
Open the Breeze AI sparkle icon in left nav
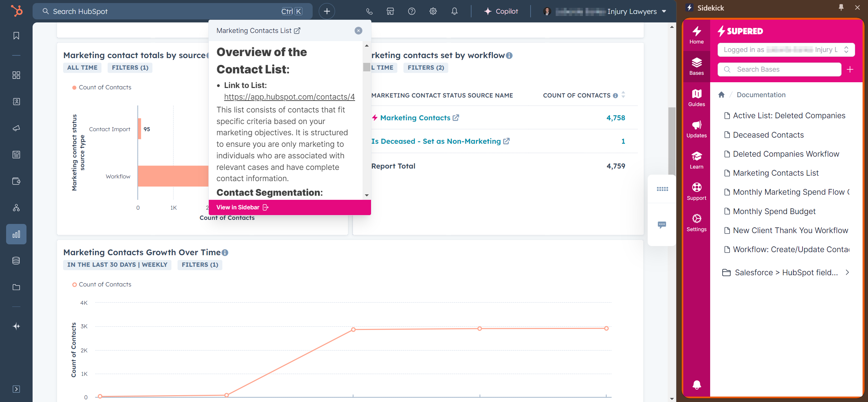click(16, 326)
